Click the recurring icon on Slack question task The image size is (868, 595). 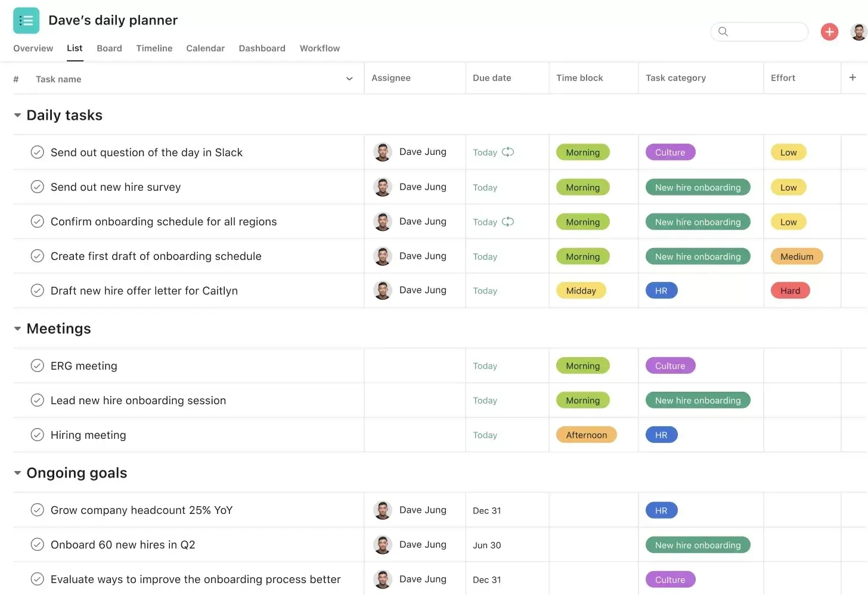(508, 152)
